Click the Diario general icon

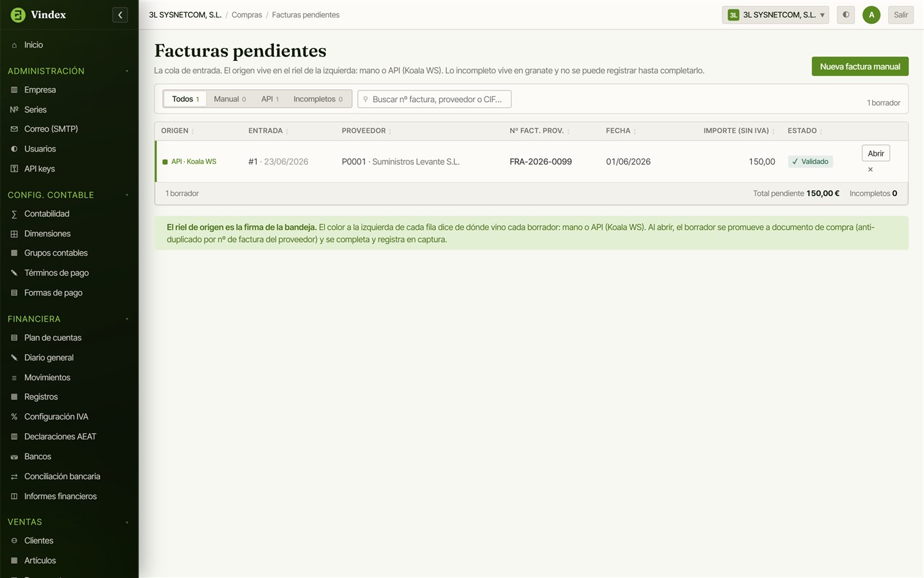[x=14, y=358]
